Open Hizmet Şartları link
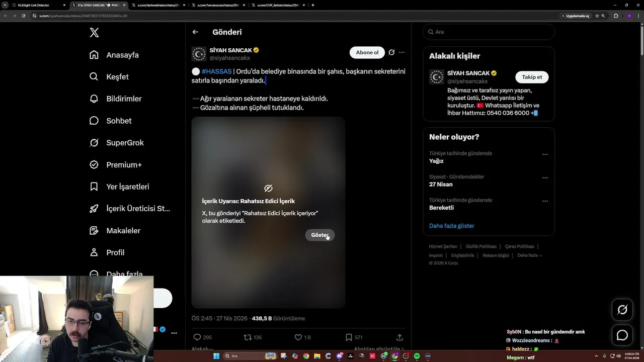Image resolution: width=644 pixels, height=362 pixels. click(443, 246)
